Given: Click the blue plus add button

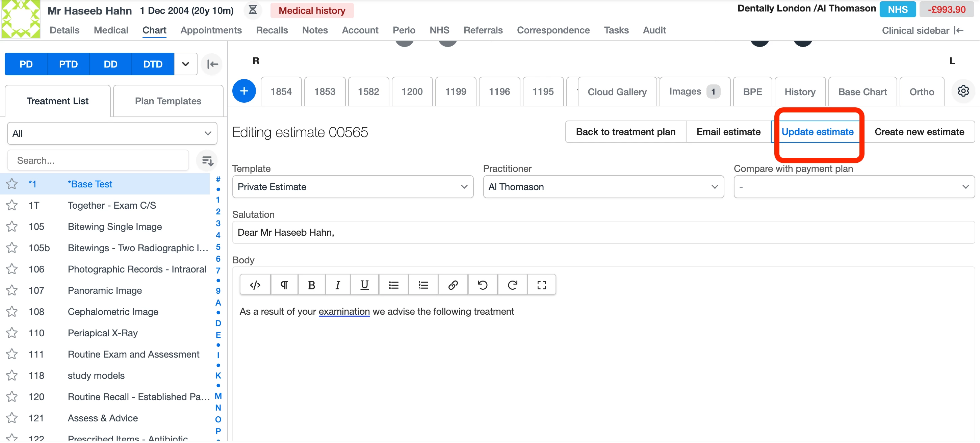Looking at the screenshot, I should coord(244,91).
